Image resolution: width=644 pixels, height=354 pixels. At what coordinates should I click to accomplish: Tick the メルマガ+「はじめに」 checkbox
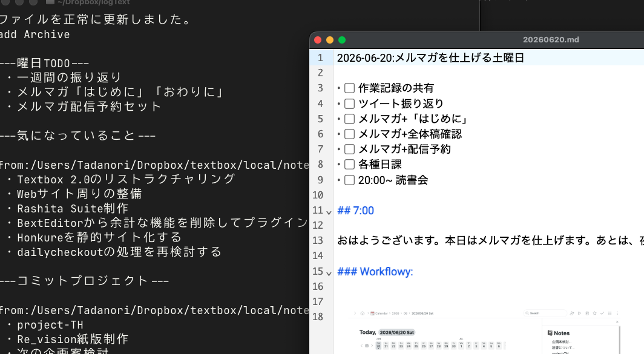coord(349,119)
